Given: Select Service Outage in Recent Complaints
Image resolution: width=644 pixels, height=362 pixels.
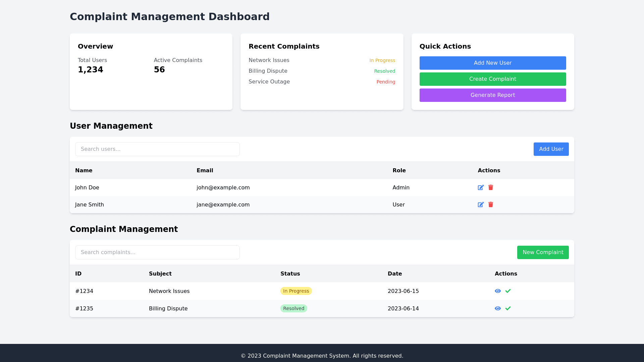Looking at the screenshot, I should pos(269,82).
